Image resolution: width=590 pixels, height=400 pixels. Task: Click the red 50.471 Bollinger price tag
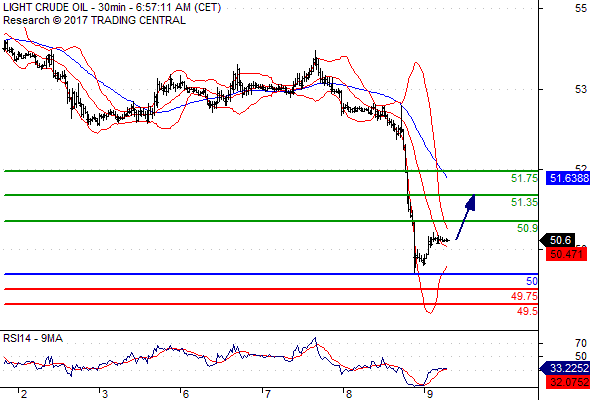(x=566, y=254)
